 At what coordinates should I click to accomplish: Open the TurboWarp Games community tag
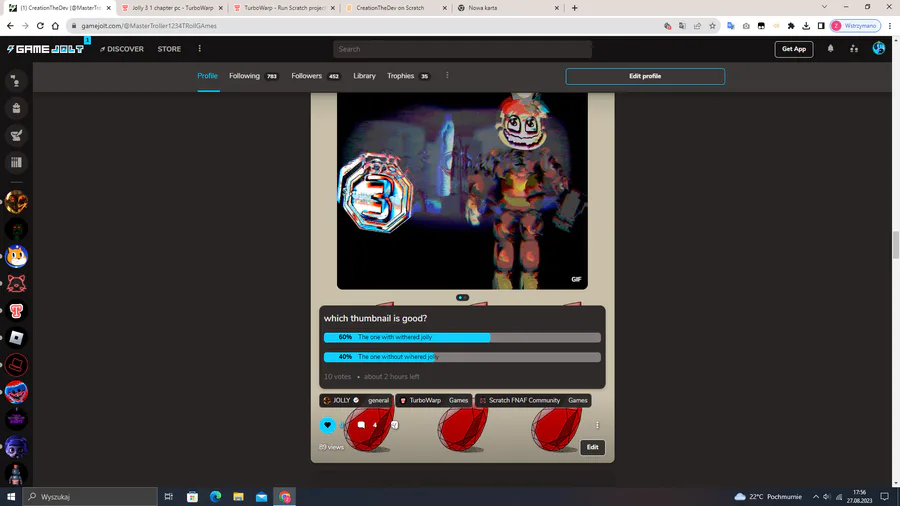pos(434,400)
